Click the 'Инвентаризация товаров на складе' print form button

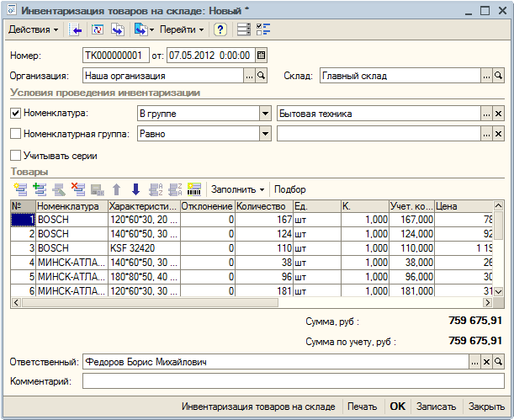coord(258,407)
